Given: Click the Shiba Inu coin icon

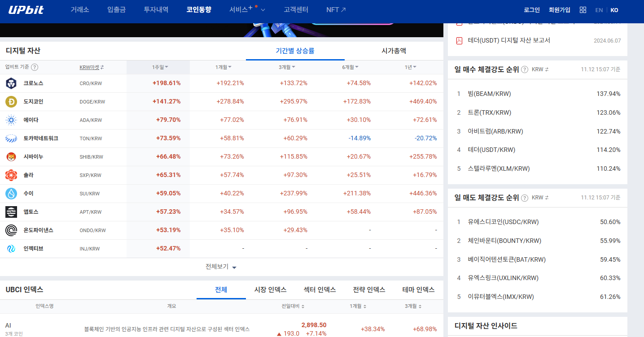Looking at the screenshot, I should tap(11, 157).
